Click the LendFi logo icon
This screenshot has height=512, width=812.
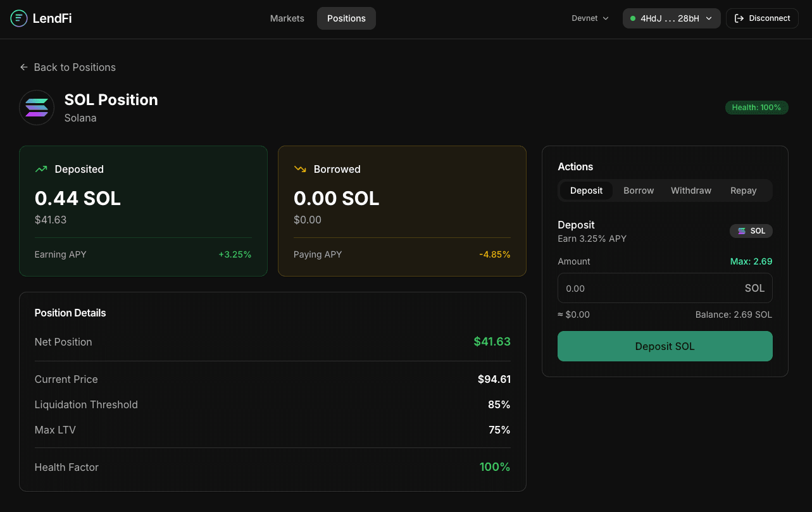click(19, 18)
